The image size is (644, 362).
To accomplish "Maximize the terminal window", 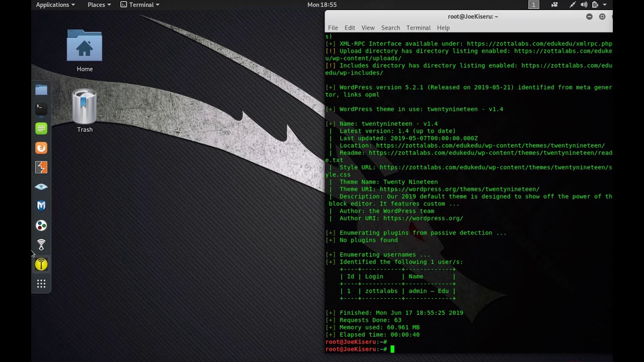I will (602, 17).
